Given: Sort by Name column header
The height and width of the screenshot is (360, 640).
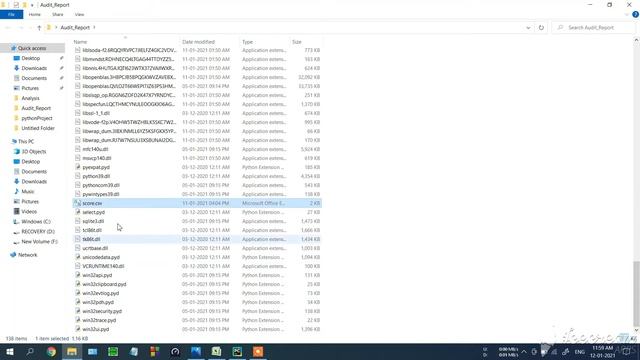Looking at the screenshot, I should [80, 42].
